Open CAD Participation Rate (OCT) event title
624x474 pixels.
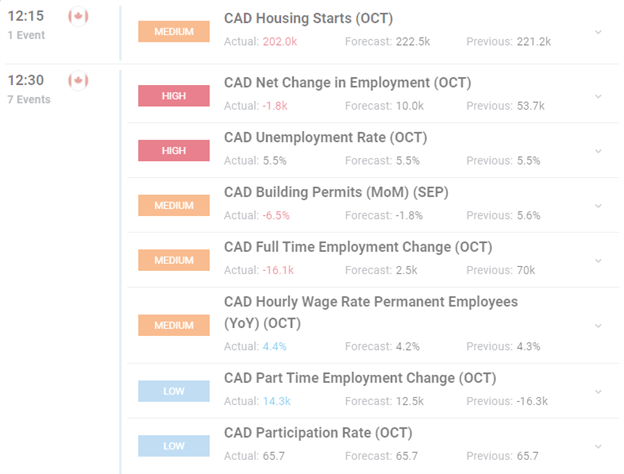coord(318,433)
